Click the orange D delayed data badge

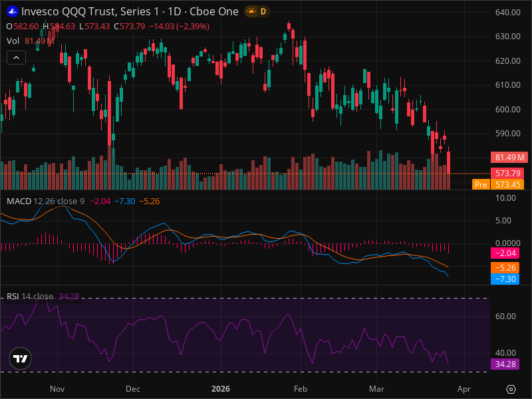click(x=263, y=11)
